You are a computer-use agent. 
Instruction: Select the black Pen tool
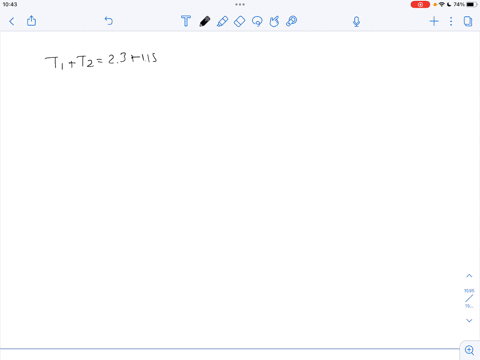(x=205, y=21)
